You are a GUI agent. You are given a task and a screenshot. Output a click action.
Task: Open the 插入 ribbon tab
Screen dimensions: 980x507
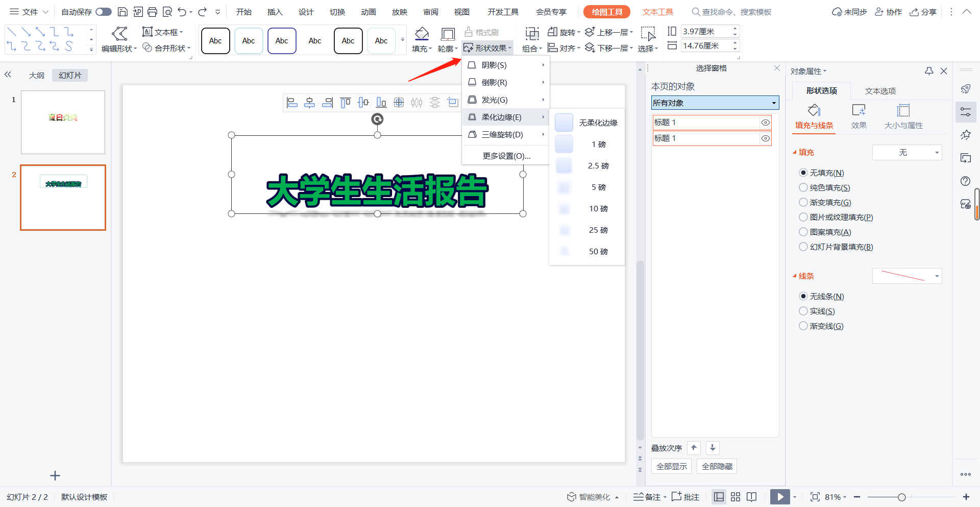pyautogui.click(x=275, y=12)
